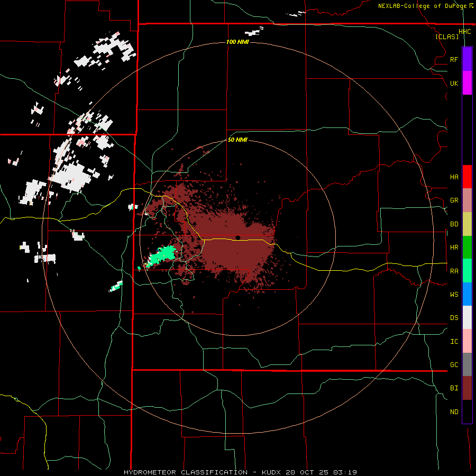Click the GR legend label
Viewport: 476px width, 476px height.
coord(454,200)
